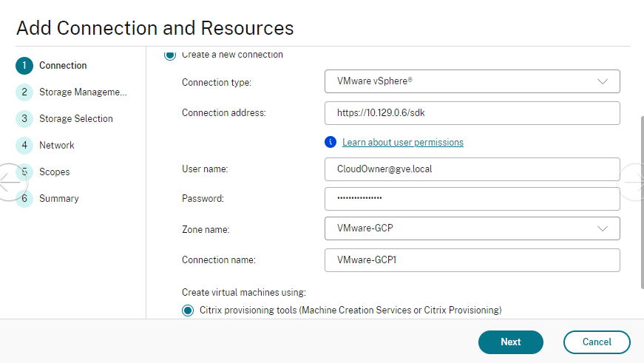Open the Network step in sidebar
This screenshot has height=363, width=644.
pyautogui.click(x=57, y=146)
